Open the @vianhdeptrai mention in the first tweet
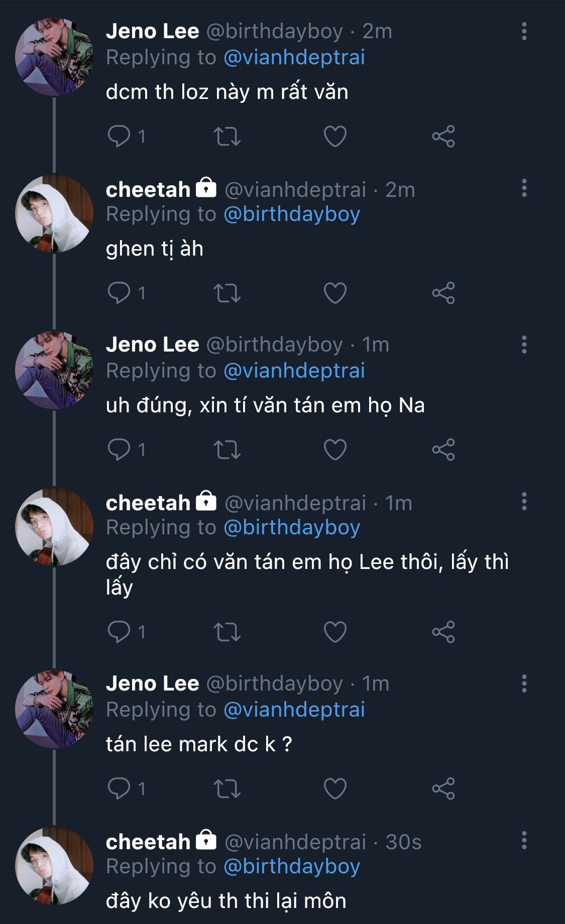This screenshot has height=924, width=565. (294, 57)
